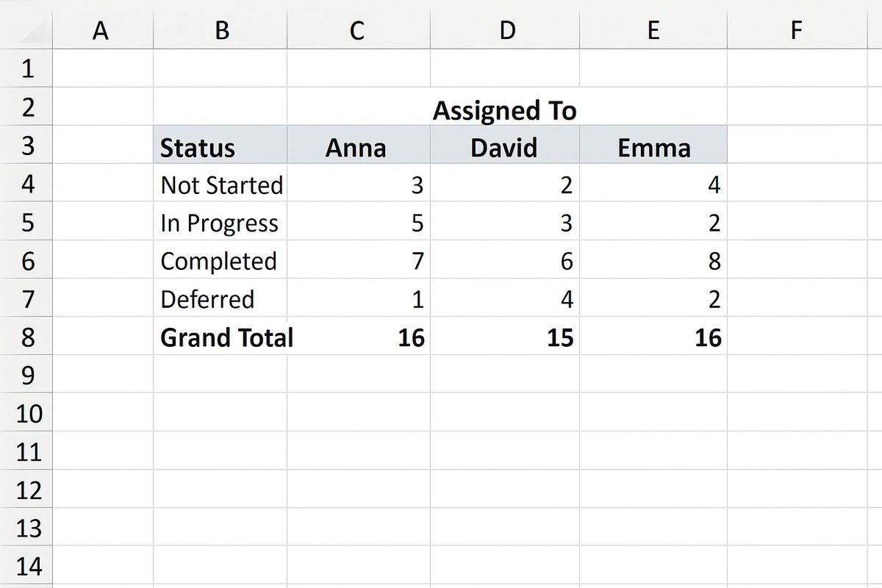Click the 'Not Started' row label

point(220,183)
